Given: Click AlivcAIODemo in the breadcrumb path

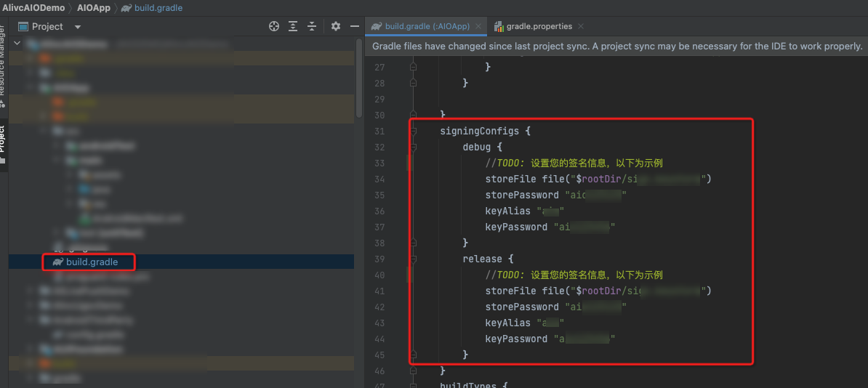Looking at the screenshot, I should click(x=33, y=8).
